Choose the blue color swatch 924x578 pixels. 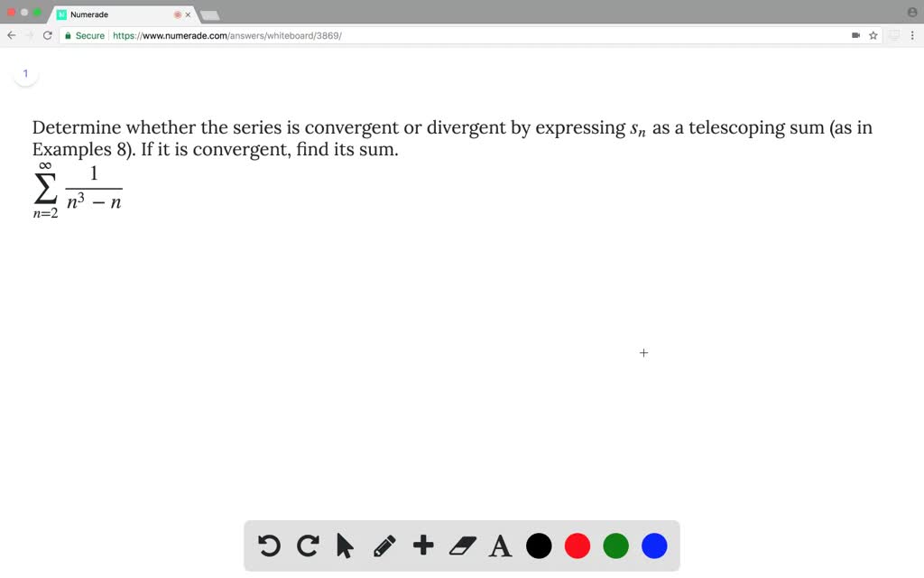click(654, 545)
